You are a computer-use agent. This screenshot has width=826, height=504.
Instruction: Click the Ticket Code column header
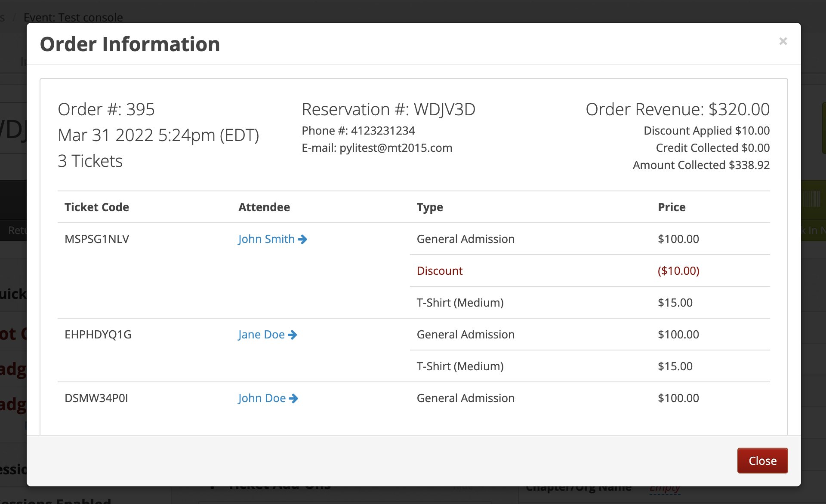97,207
